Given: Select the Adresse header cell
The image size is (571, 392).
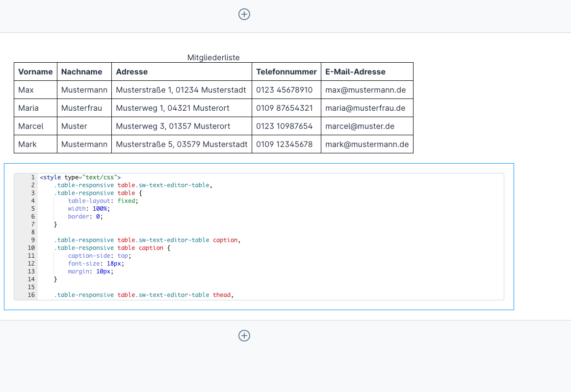Looking at the screenshot, I should click(x=132, y=72).
